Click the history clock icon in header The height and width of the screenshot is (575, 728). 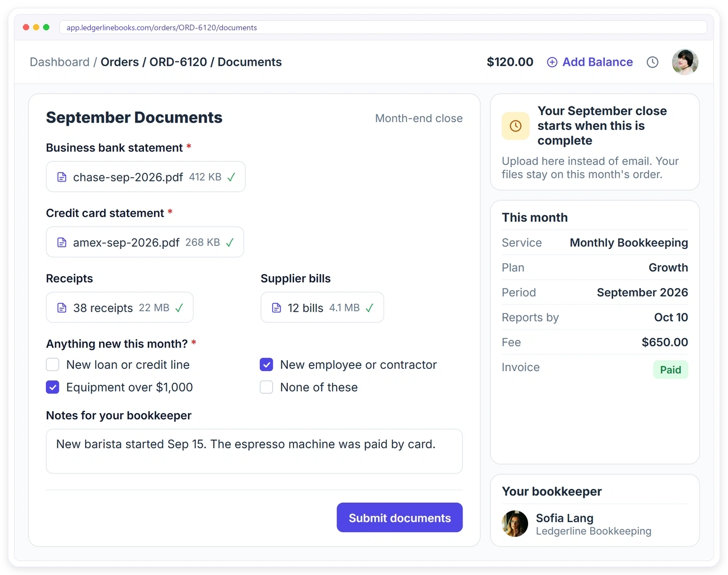coord(652,62)
